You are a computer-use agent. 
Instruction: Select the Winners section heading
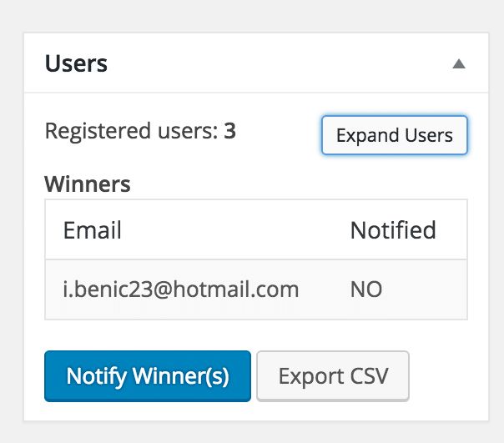click(x=88, y=184)
